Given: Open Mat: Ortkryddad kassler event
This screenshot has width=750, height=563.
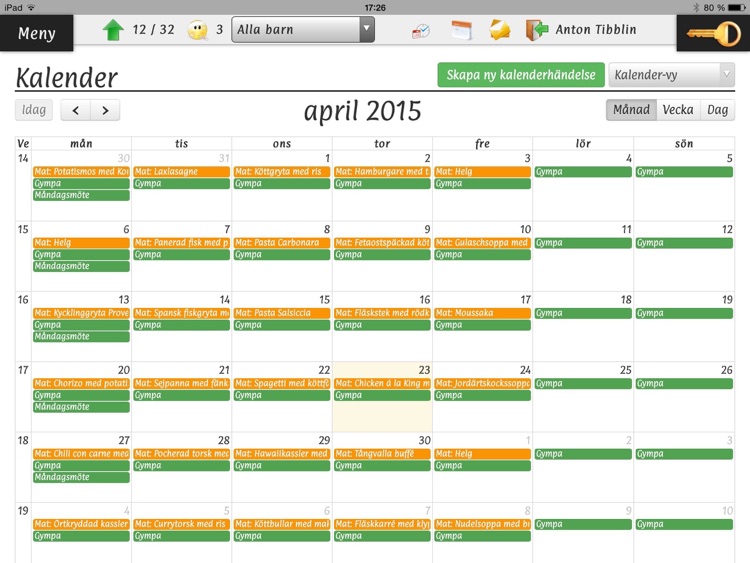Looking at the screenshot, I should point(81,524).
